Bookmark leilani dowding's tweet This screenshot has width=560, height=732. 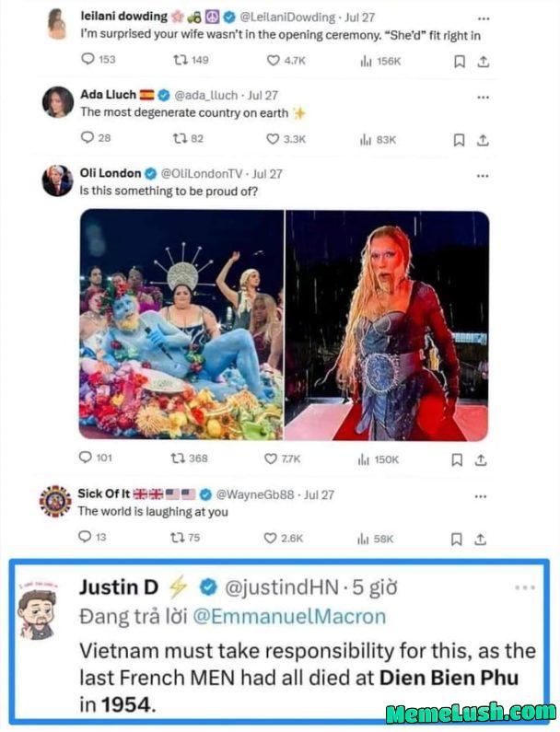(459, 61)
